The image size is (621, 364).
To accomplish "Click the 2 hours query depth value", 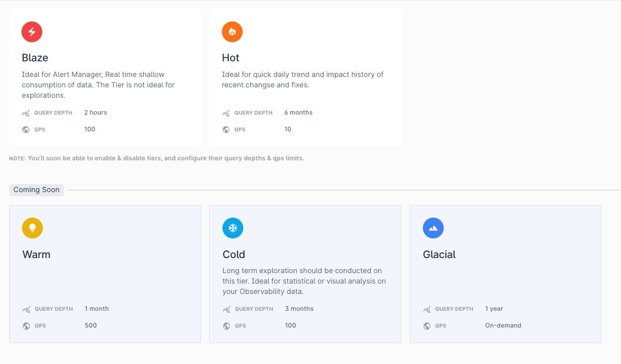I will click(95, 112).
